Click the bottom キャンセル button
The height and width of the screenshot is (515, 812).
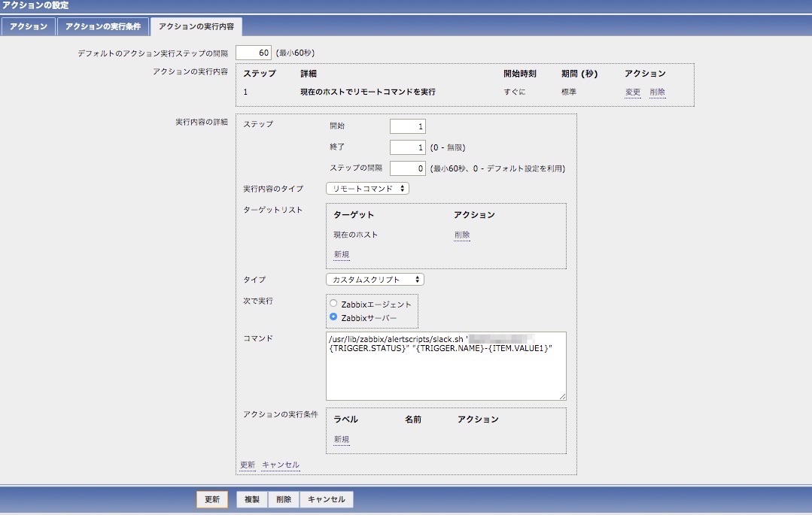click(327, 500)
